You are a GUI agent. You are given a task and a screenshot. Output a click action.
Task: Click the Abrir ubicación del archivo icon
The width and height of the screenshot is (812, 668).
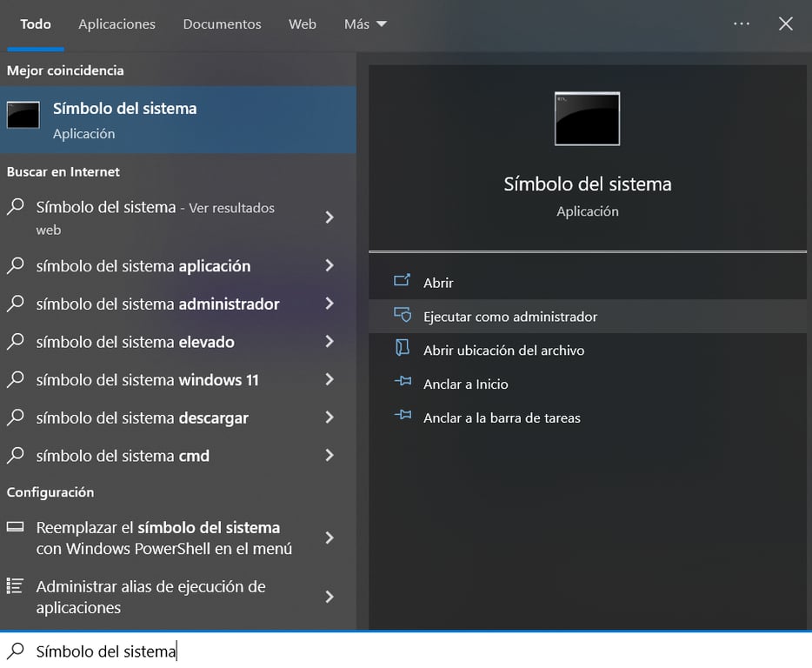[403, 350]
